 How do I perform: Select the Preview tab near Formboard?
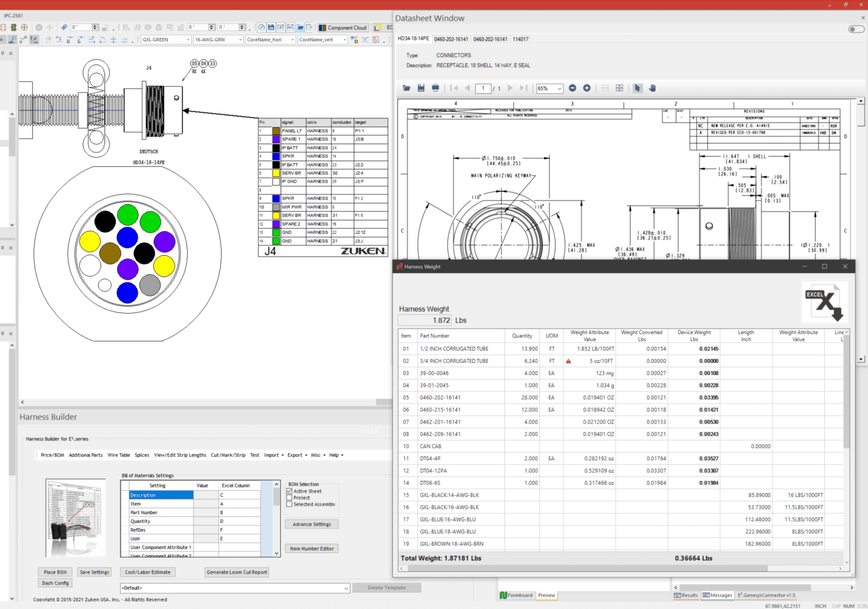tap(546, 595)
